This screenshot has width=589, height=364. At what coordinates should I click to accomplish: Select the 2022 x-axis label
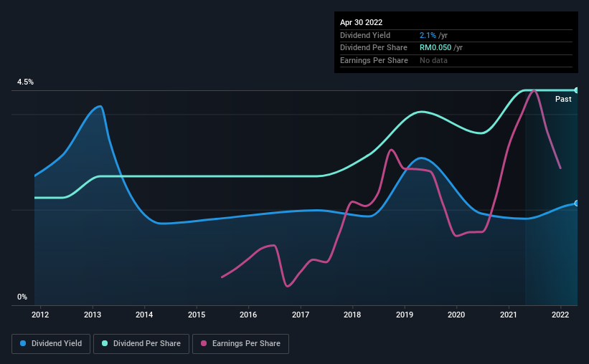point(560,315)
